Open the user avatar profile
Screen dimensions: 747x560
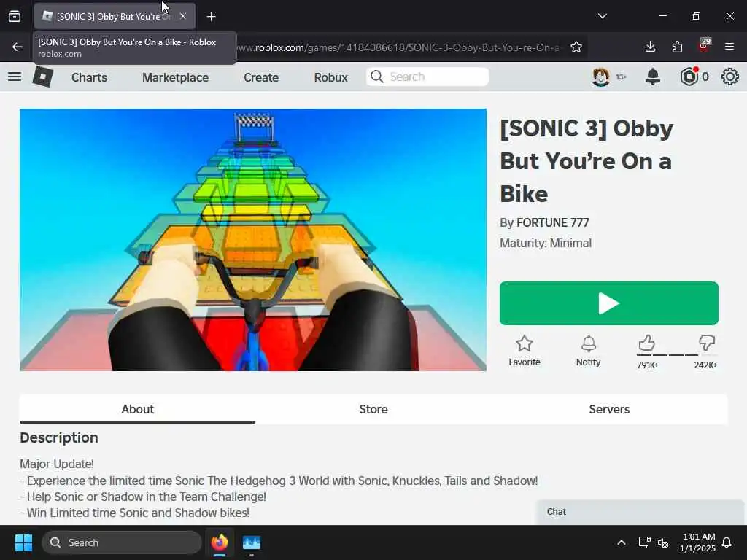coord(601,77)
